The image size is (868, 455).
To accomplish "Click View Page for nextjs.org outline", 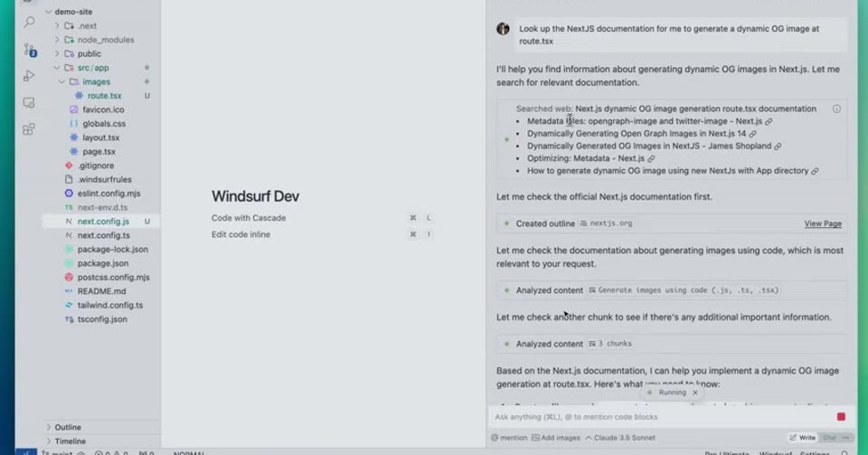I will pyautogui.click(x=823, y=223).
